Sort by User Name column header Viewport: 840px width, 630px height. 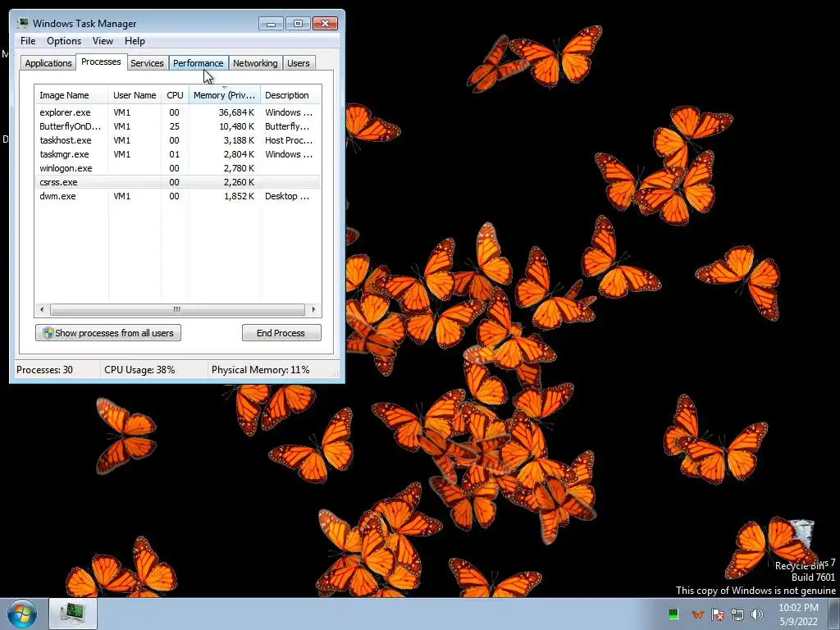point(135,95)
